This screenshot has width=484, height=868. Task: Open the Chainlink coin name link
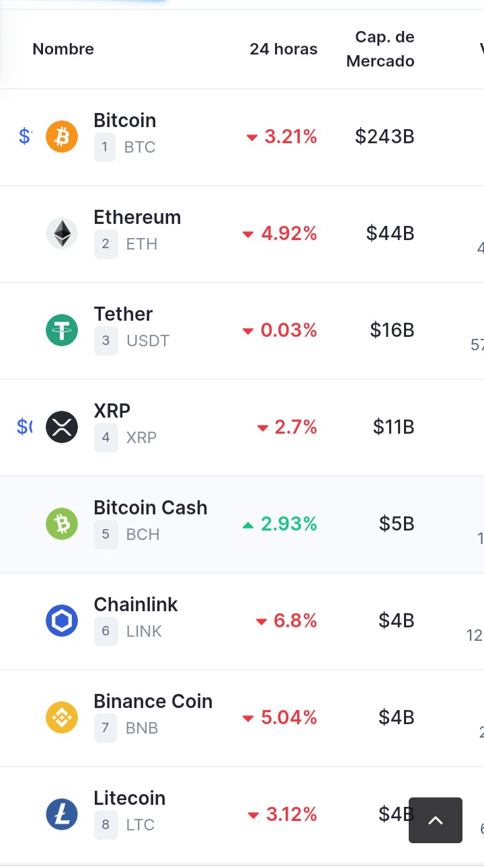pyautogui.click(x=136, y=604)
